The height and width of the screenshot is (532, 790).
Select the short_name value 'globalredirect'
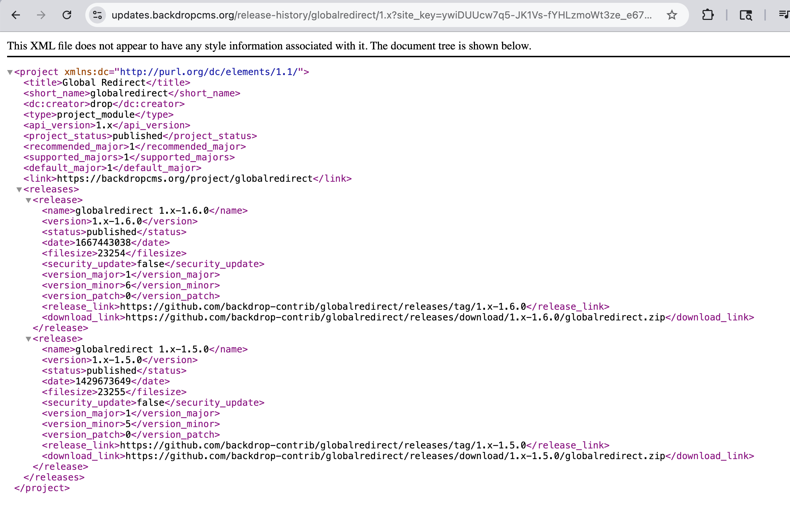[x=129, y=93]
